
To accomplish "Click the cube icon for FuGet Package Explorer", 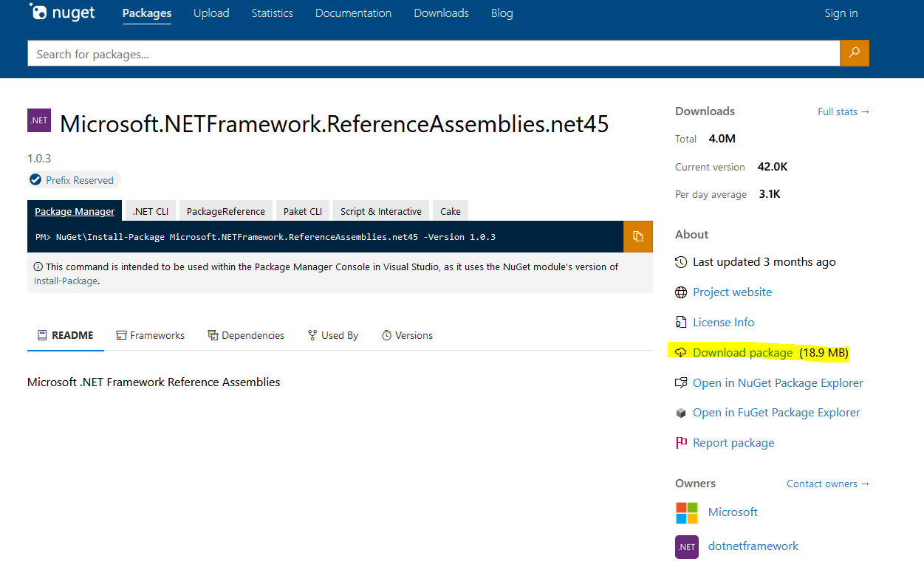I will [680, 412].
